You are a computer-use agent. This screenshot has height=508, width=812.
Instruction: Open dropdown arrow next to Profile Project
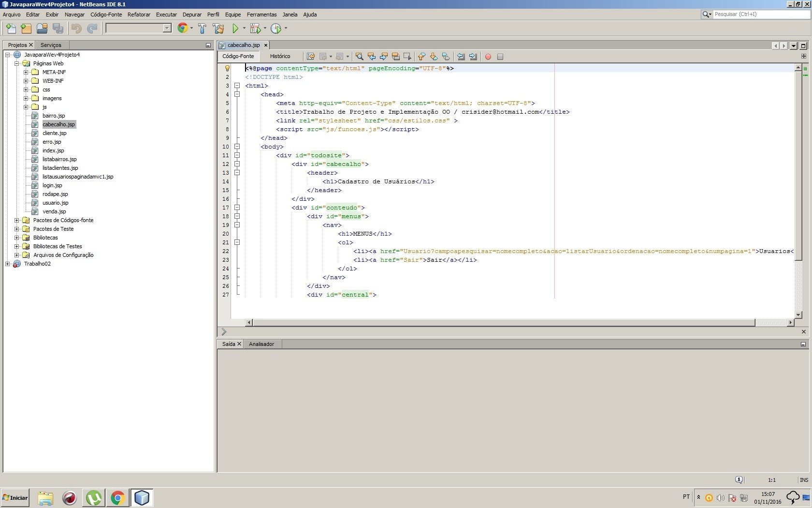(286, 28)
